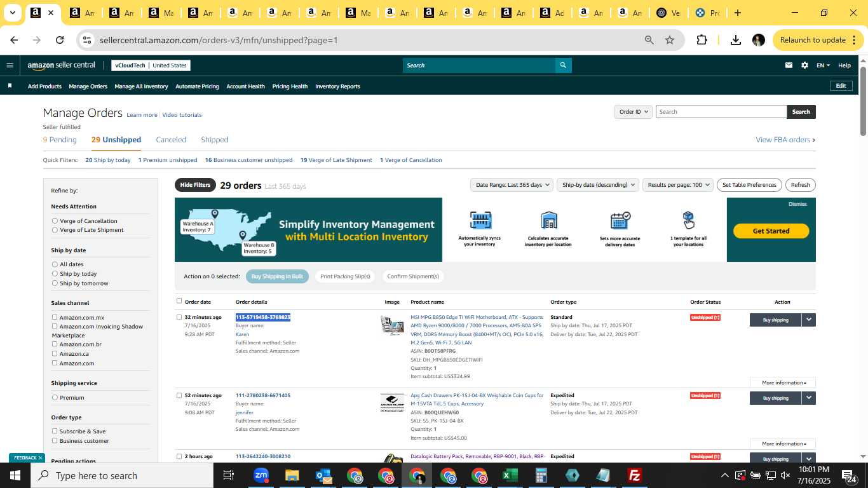The image size is (868, 488).
Task: Open Calculator on taskbar
Action: (x=541, y=475)
